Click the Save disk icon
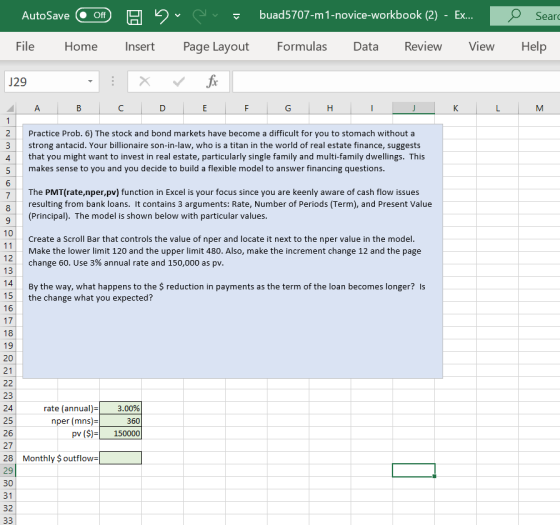 coord(134,16)
